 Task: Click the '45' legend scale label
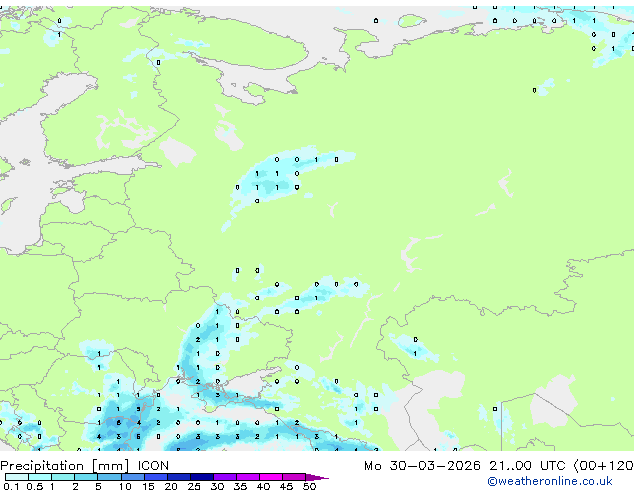(286, 486)
